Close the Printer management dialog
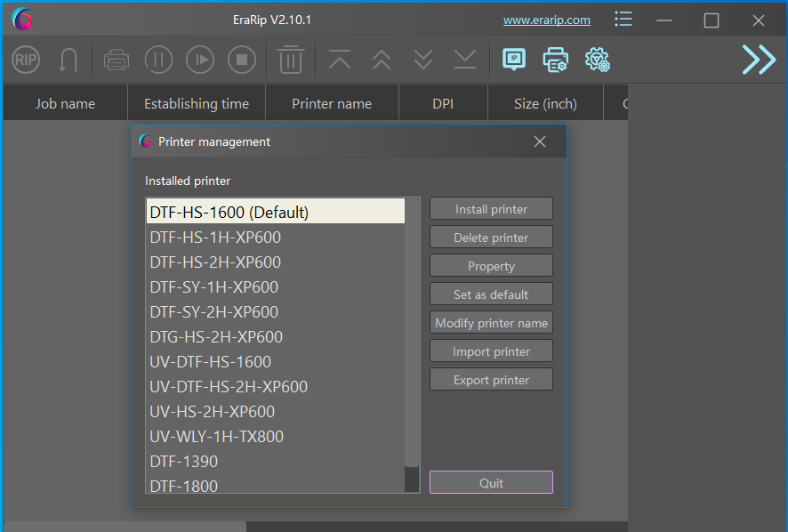The image size is (788, 532). (x=540, y=141)
